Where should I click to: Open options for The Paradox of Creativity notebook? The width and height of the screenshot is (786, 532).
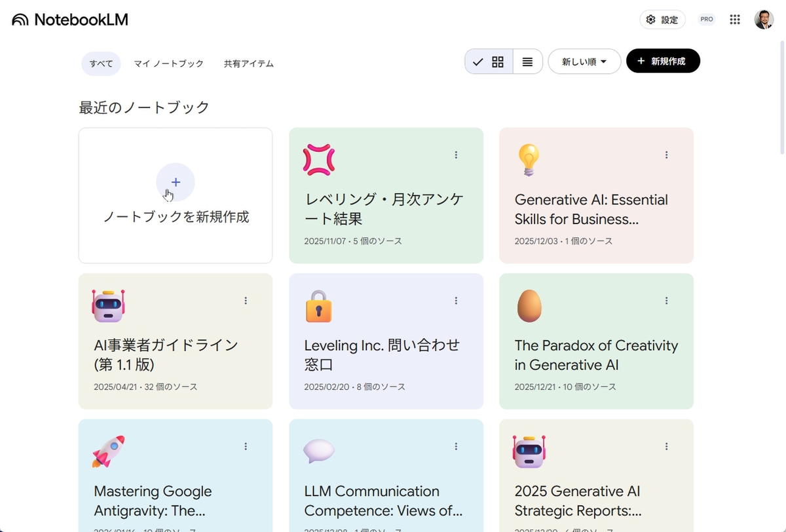(x=666, y=301)
